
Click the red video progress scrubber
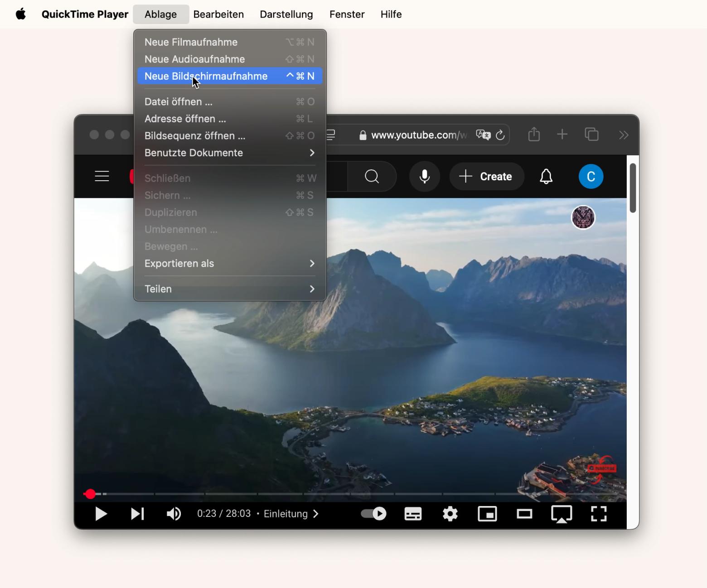coord(90,494)
